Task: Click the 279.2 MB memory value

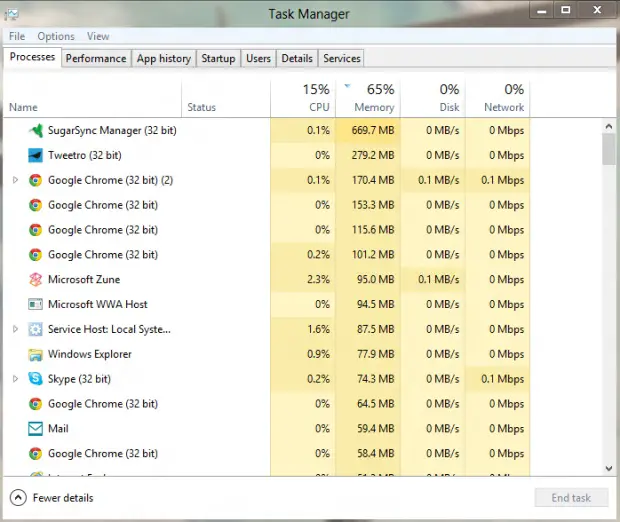Action: pos(373,155)
